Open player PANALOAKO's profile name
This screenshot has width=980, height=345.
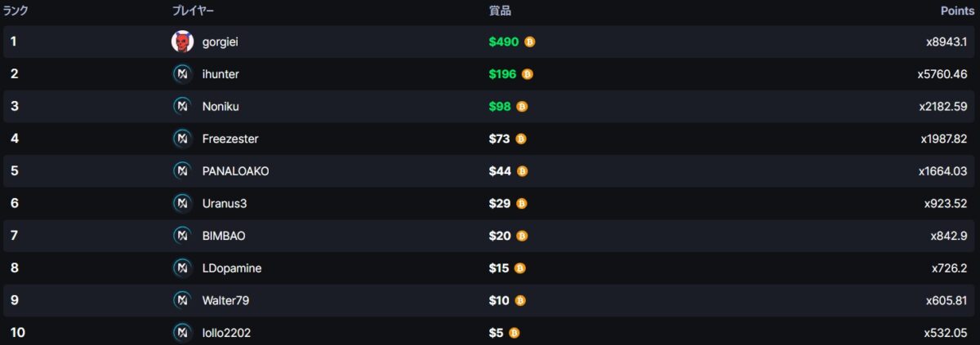click(236, 171)
